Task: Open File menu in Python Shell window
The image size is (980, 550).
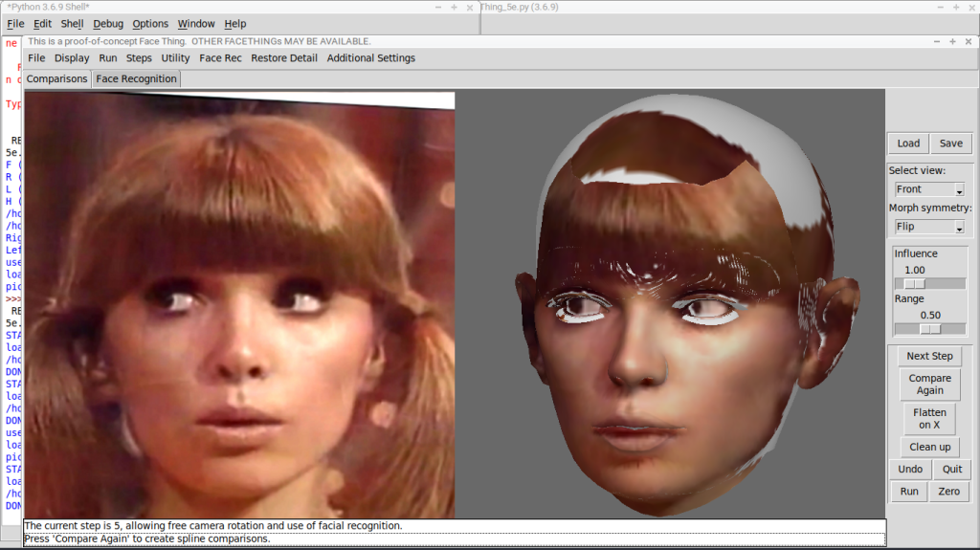Action: point(15,24)
